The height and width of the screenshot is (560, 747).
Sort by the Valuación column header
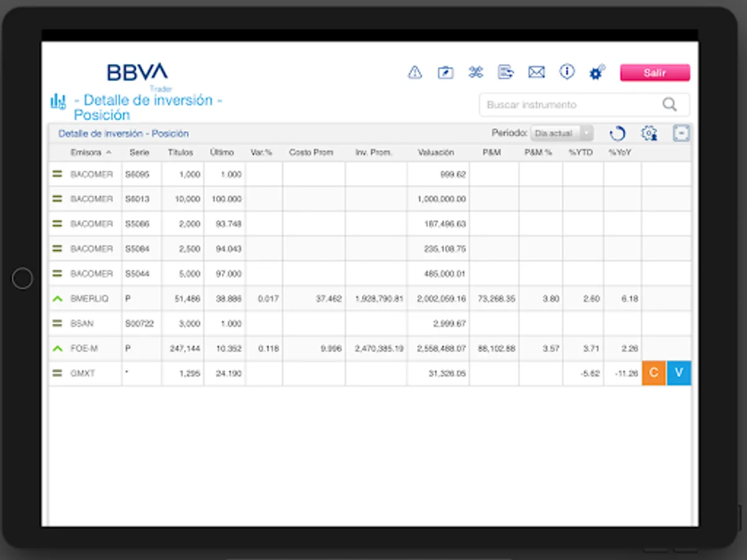436,152
